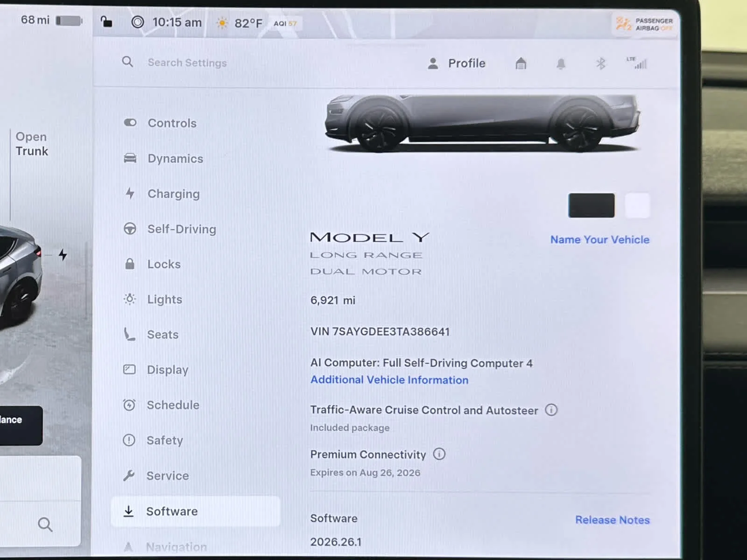Select the Software menu item
This screenshot has width=747, height=560.
[196, 511]
